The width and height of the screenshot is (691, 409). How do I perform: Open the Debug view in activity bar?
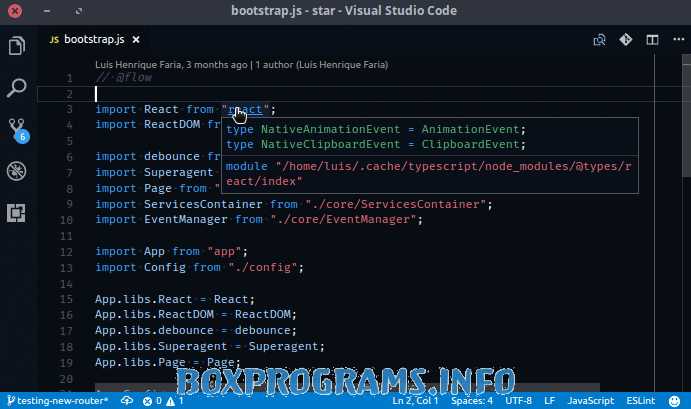pyautogui.click(x=17, y=171)
